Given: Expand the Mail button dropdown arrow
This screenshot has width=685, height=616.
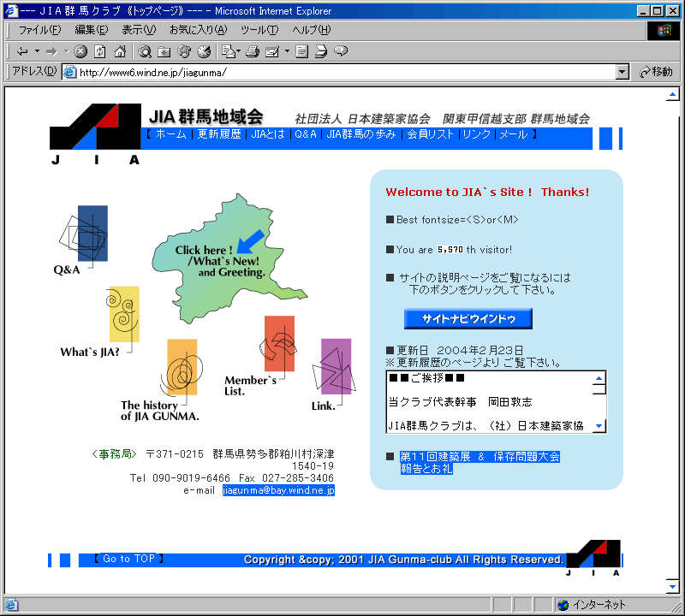Looking at the screenshot, I should pyautogui.click(x=239, y=51).
